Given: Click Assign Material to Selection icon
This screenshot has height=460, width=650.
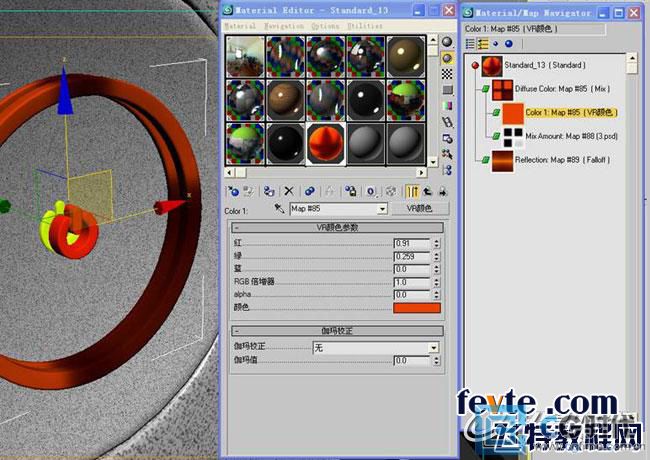Looking at the screenshot, I should 269,191.
